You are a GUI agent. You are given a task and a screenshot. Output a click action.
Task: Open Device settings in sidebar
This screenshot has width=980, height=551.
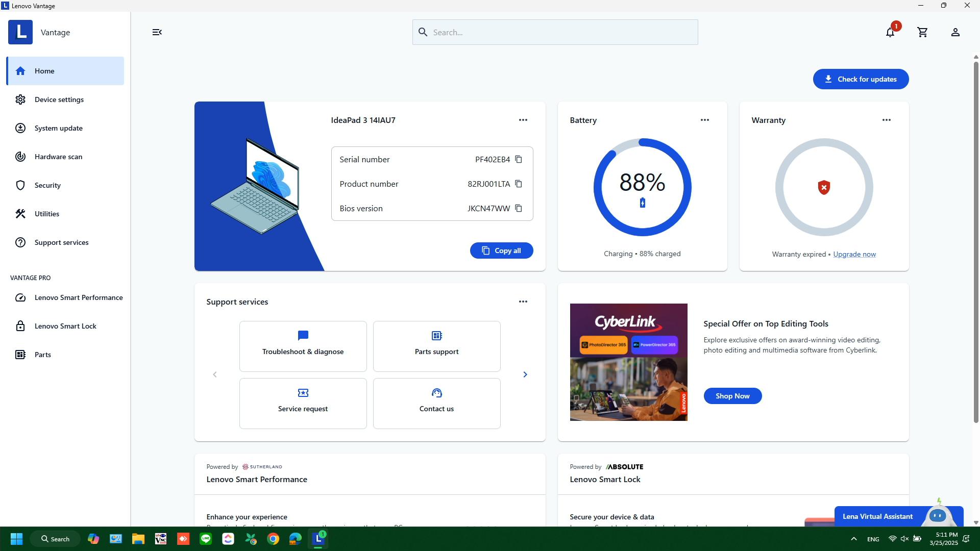(65, 99)
